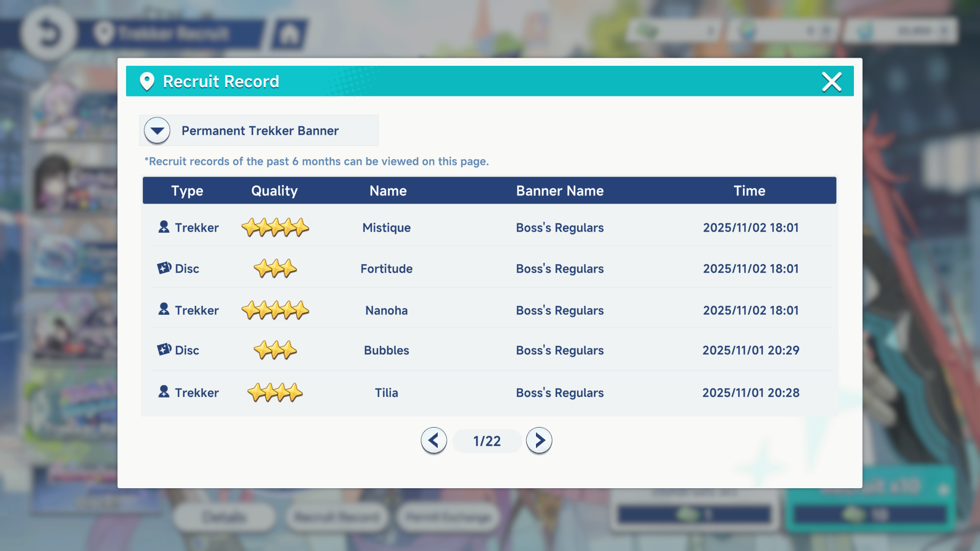Screen dimensions: 980x551
Task: Click the 1/22 page indicator
Action: 487,441
